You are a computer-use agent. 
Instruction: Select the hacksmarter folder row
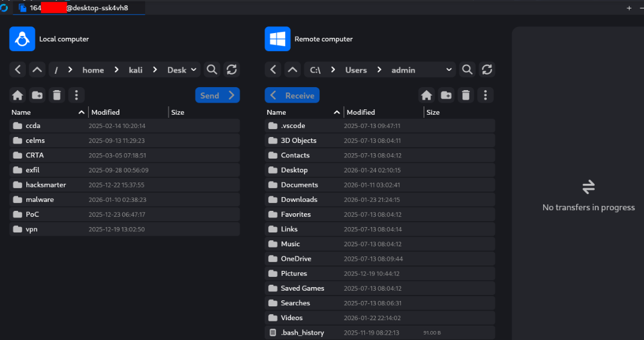124,185
